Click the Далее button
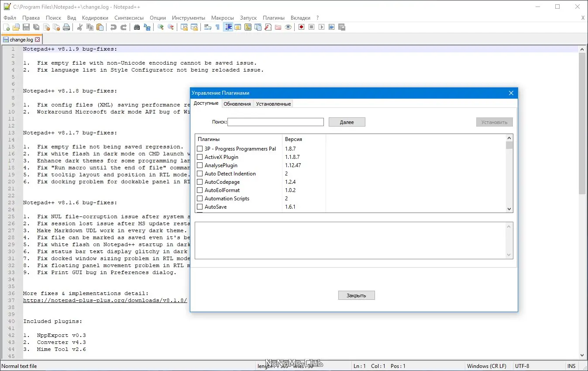The width and height of the screenshot is (588, 371). click(347, 122)
